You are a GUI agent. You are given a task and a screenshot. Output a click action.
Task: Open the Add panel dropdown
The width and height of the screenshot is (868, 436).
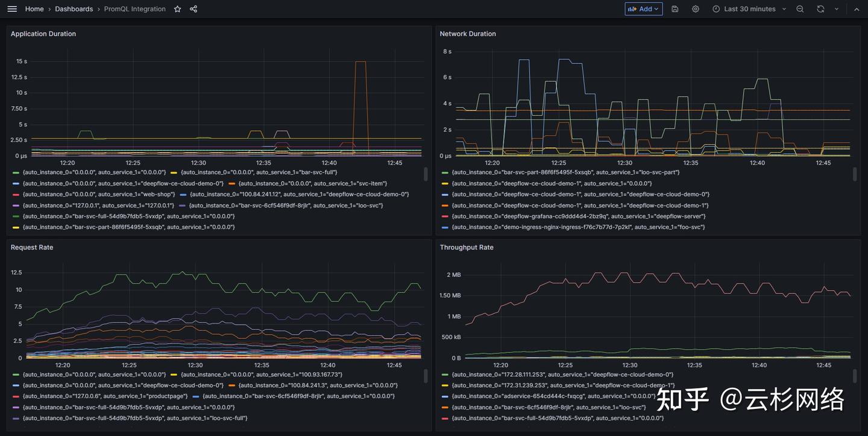(644, 9)
